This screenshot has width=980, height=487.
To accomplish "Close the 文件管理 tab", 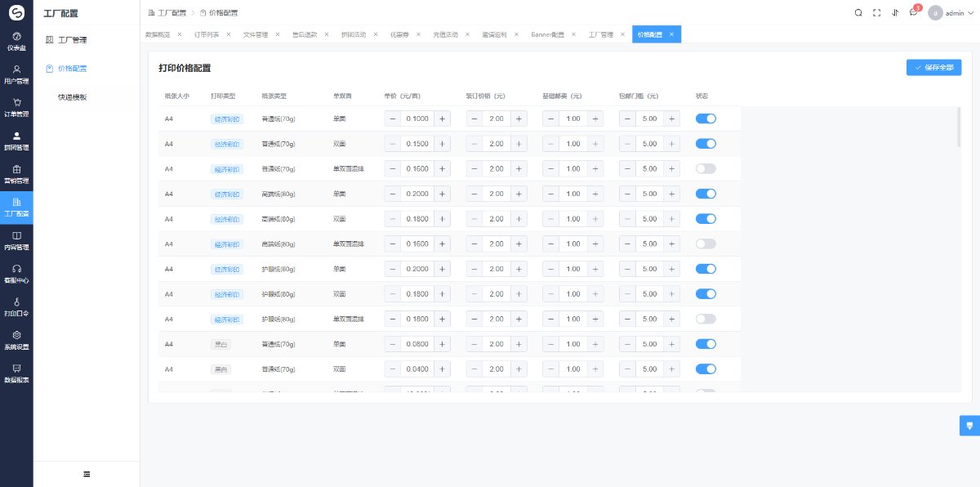I will coord(278,34).
